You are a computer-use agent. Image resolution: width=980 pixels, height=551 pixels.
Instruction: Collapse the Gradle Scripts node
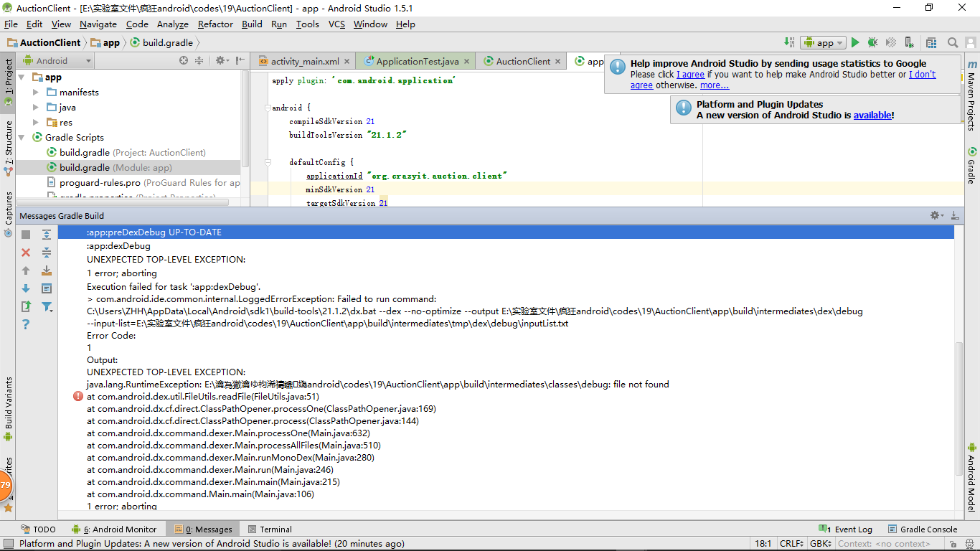(x=21, y=138)
